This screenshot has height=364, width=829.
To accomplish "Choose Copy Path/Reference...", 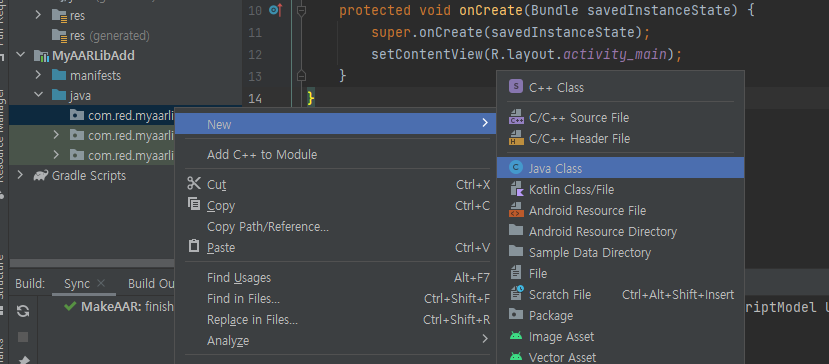I will tap(335, 226).
